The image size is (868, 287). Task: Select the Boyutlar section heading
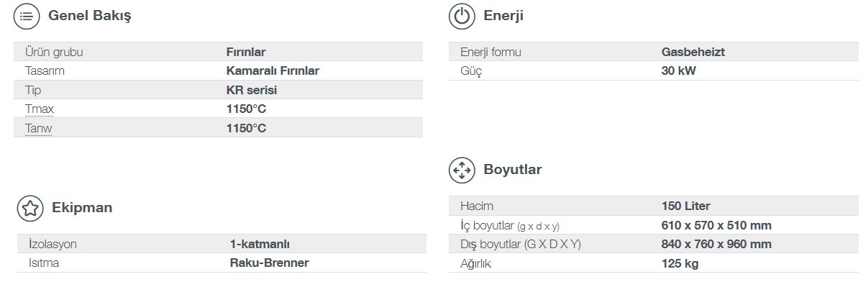pyautogui.click(x=512, y=170)
